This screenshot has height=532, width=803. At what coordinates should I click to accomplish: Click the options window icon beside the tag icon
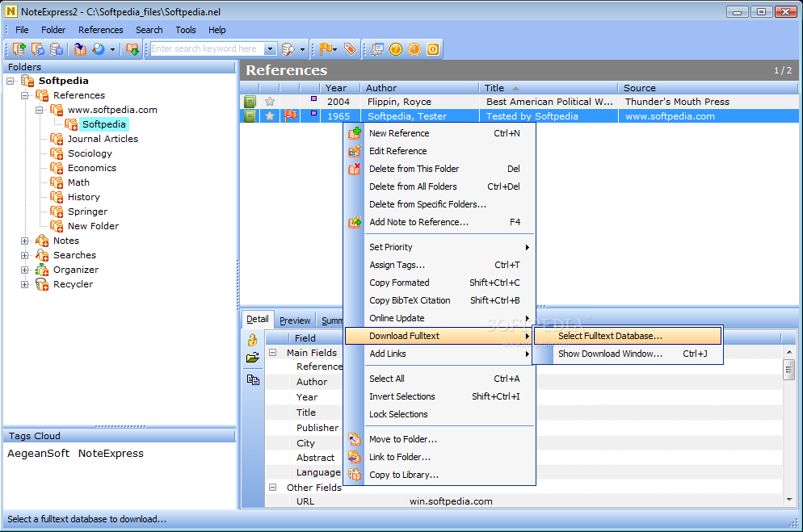[x=377, y=49]
